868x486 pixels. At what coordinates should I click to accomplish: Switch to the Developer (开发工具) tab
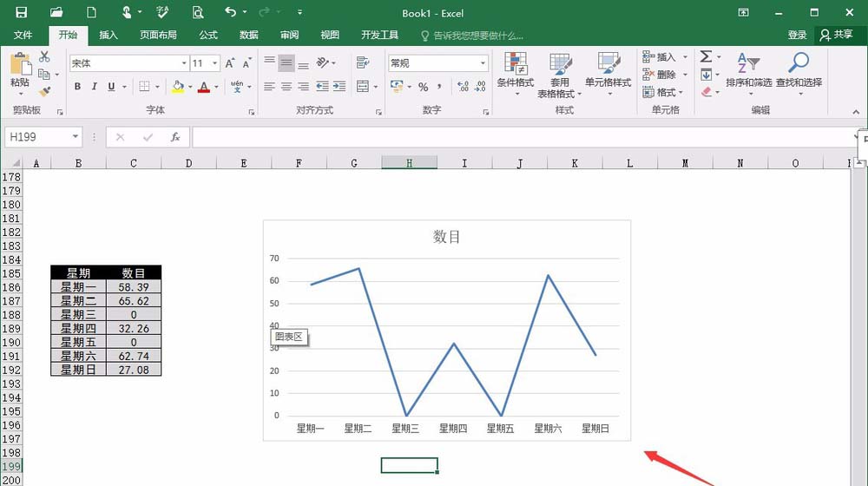pyautogui.click(x=380, y=35)
